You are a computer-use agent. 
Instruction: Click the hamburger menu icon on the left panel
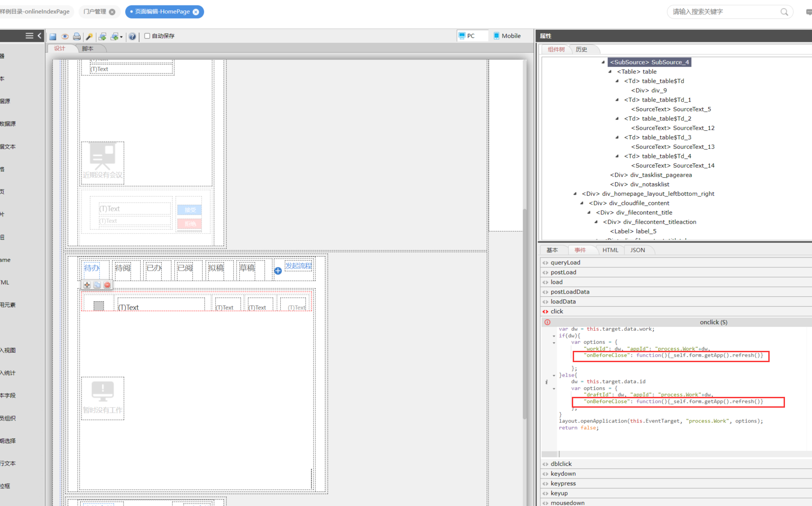click(29, 36)
